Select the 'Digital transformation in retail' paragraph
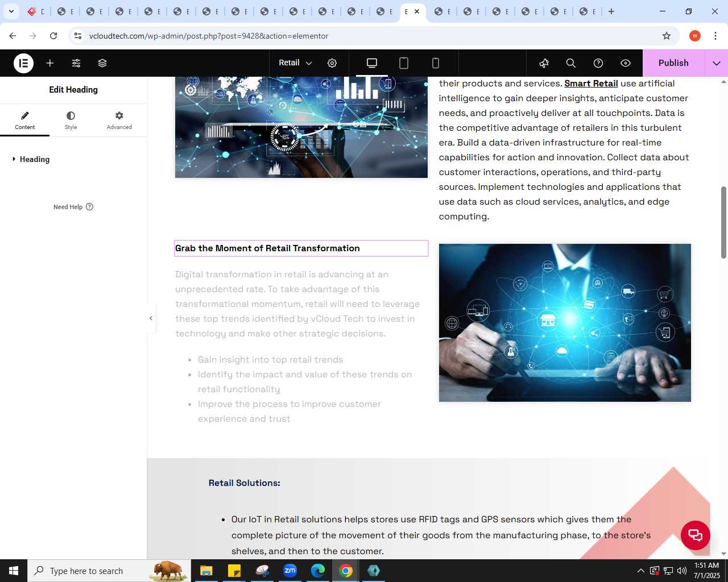Screen dimensions: 728x582 click(297, 304)
